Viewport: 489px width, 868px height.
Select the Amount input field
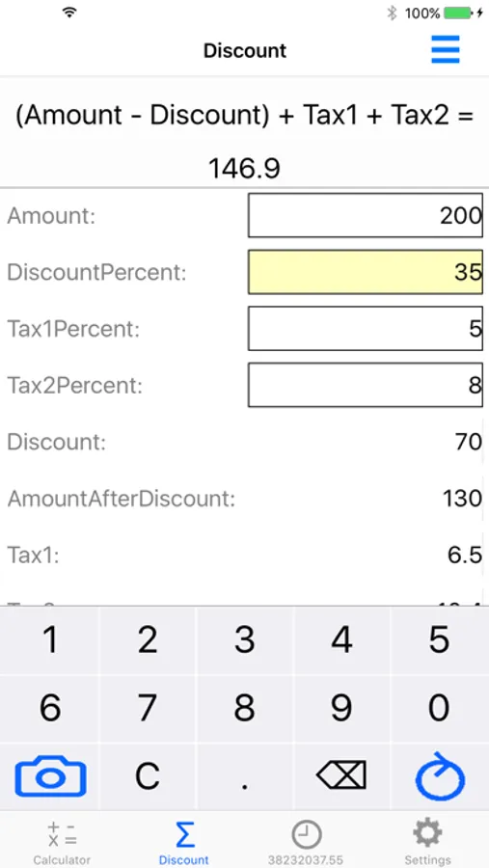tap(365, 215)
